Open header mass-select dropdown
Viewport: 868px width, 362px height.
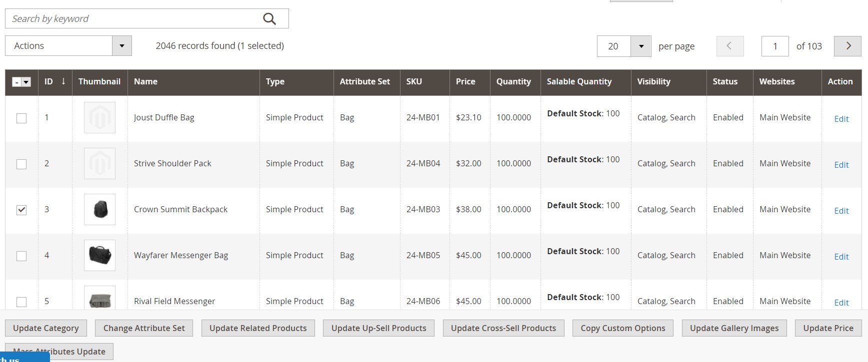[x=26, y=82]
